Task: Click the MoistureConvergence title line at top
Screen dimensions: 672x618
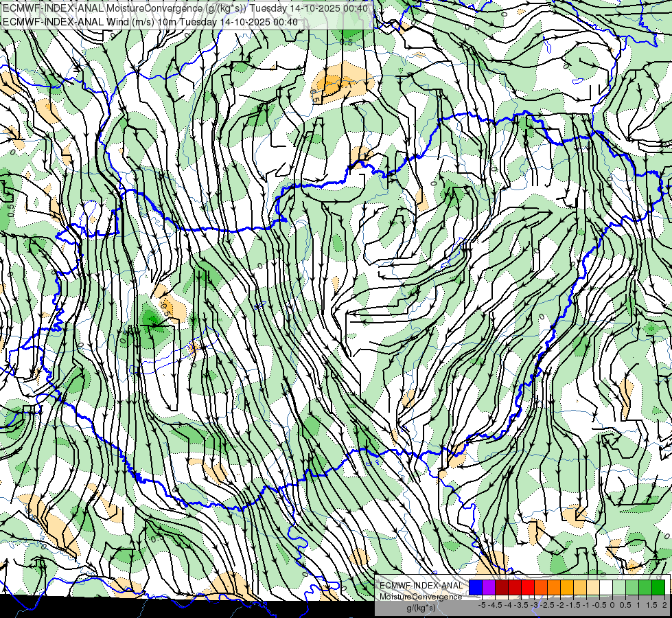Action: pos(185,8)
